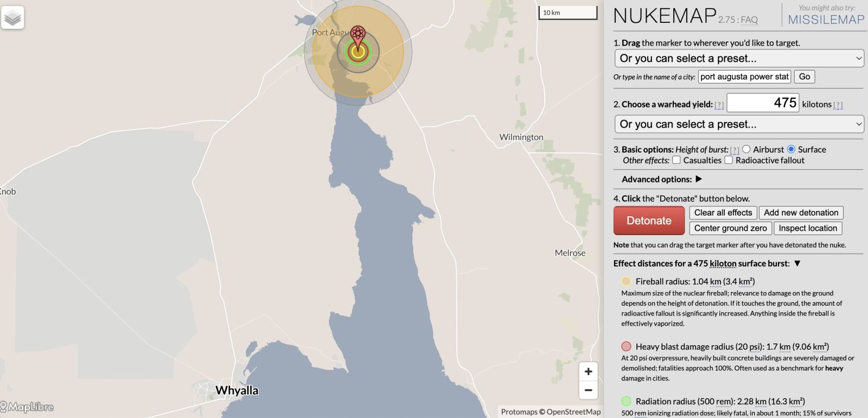Click the yellow Fireball radius swatch
The width and height of the screenshot is (868, 418).
pos(626,281)
